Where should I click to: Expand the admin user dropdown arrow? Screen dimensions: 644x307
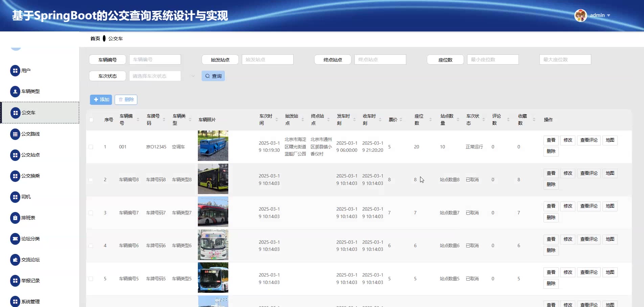point(608,16)
